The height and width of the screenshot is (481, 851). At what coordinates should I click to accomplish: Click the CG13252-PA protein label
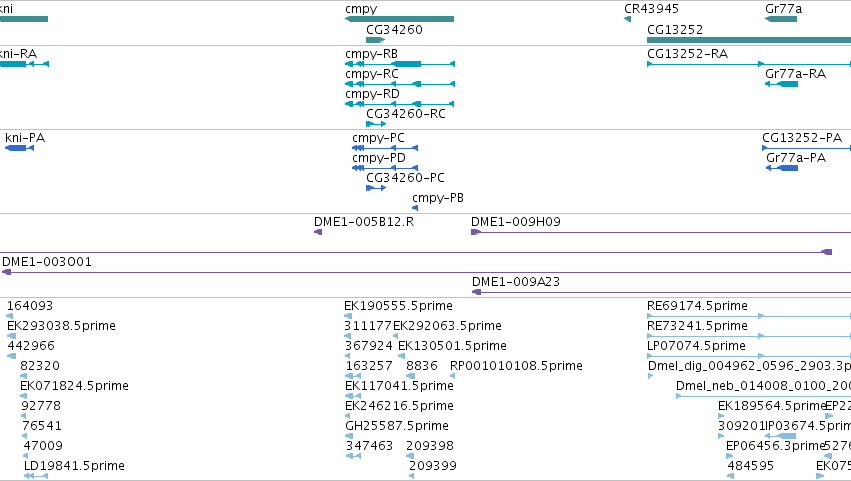802,138
